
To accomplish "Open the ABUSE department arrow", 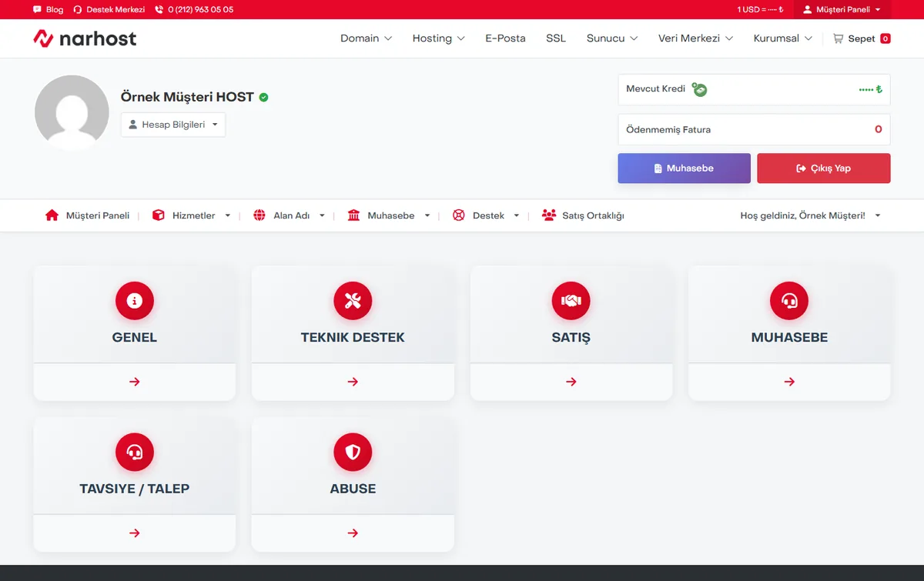I will click(353, 533).
